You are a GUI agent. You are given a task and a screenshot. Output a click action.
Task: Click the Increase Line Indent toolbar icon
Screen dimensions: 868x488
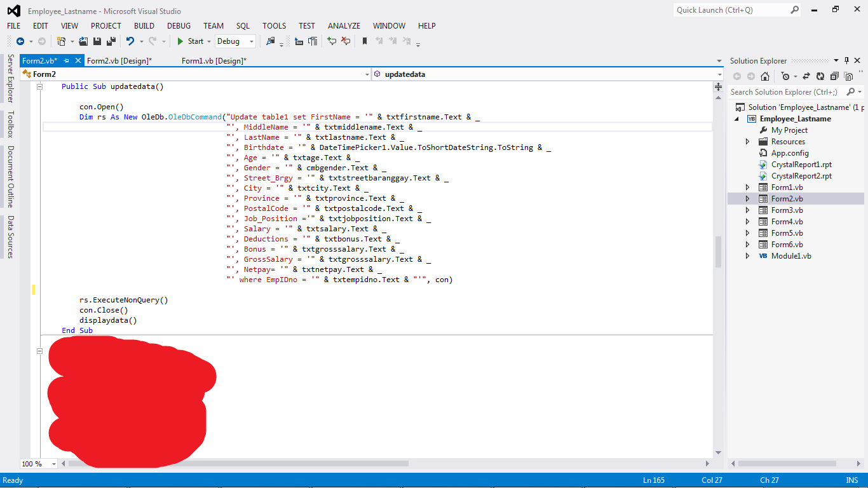click(313, 41)
